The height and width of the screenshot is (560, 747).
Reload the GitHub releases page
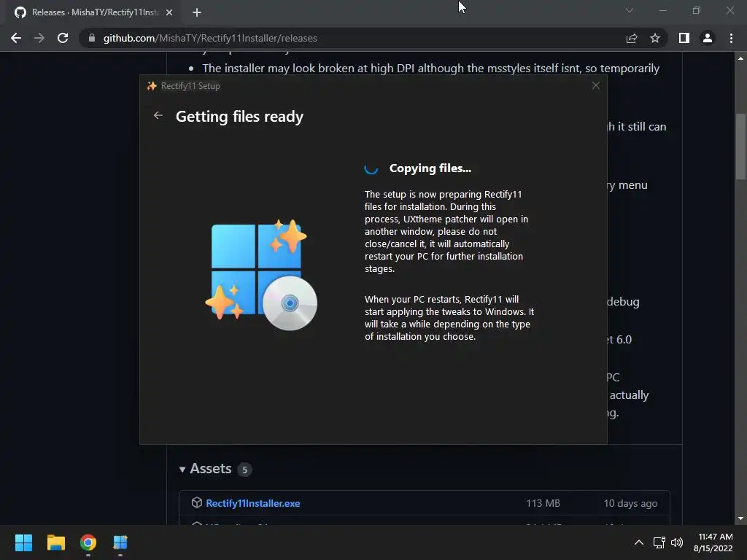63,38
